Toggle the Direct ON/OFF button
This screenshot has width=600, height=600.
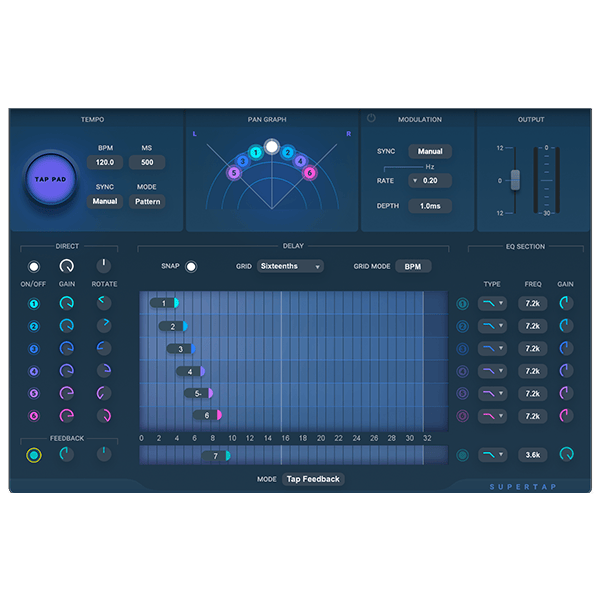[34, 266]
